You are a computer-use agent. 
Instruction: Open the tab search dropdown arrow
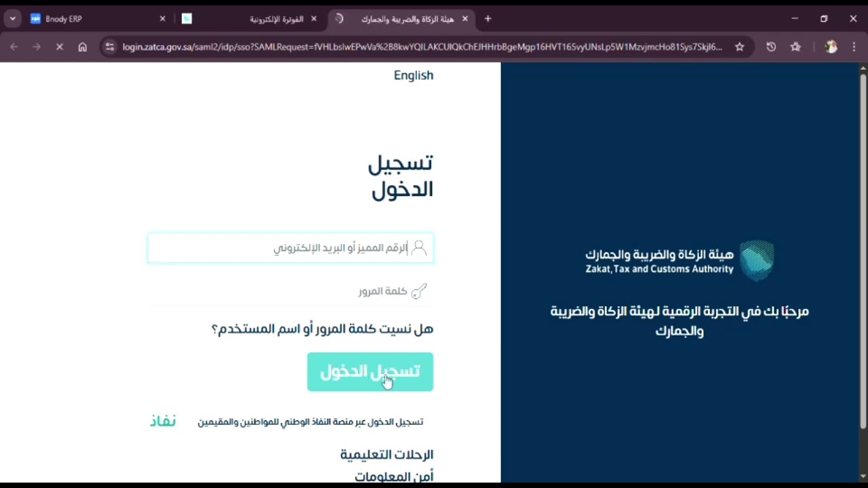tap(12, 19)
